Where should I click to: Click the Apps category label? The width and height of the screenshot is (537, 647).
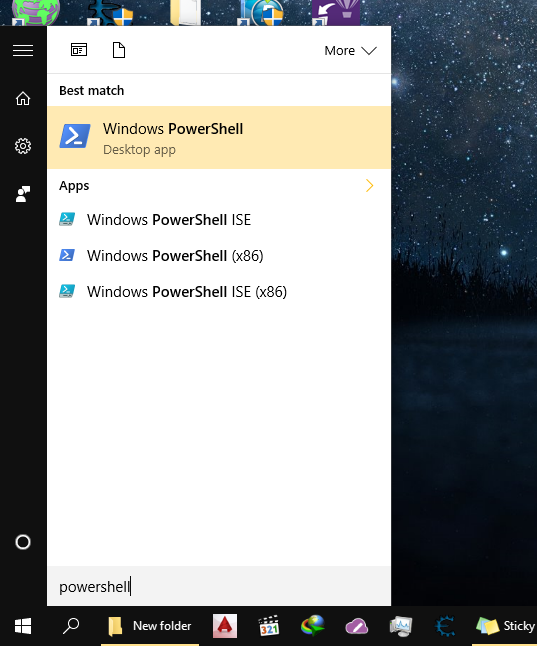(x=74, y=186)
